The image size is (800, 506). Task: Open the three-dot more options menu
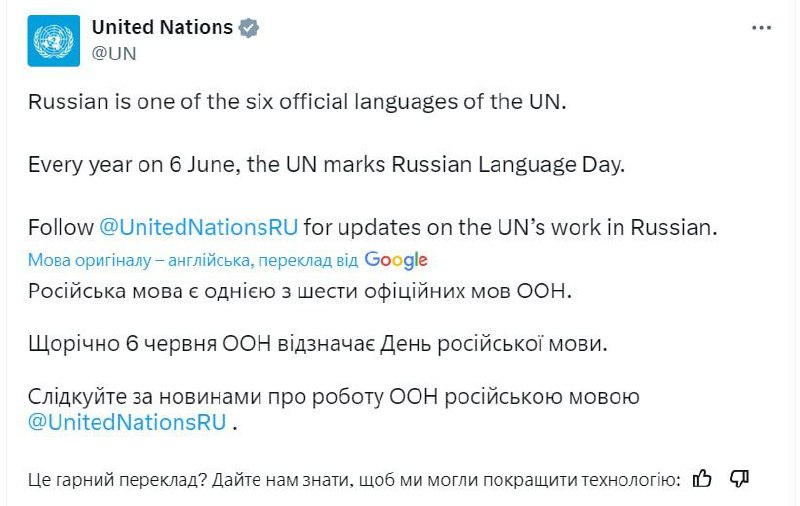click(x=761, y=28)
